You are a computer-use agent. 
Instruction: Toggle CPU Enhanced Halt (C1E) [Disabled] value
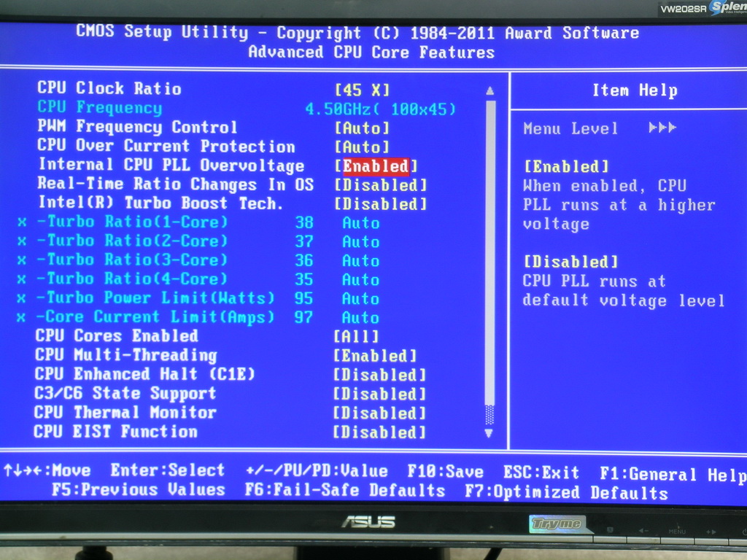tap(379, 375)
